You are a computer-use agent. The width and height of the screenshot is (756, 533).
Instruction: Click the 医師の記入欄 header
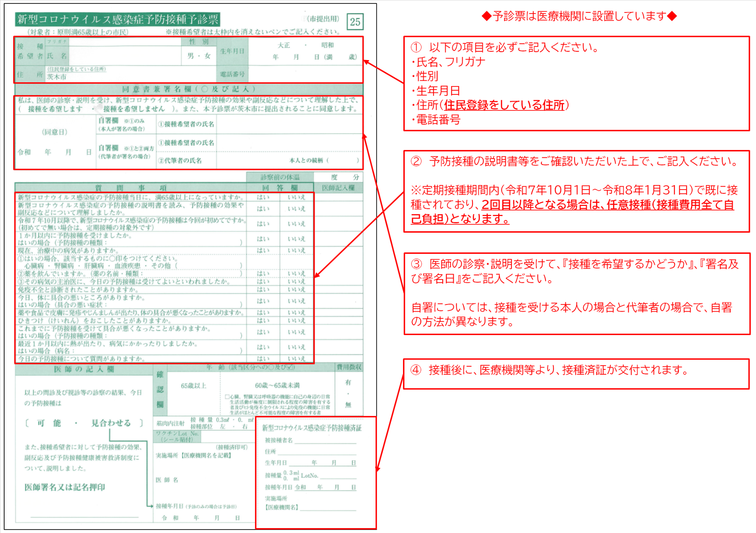point(84,369)
